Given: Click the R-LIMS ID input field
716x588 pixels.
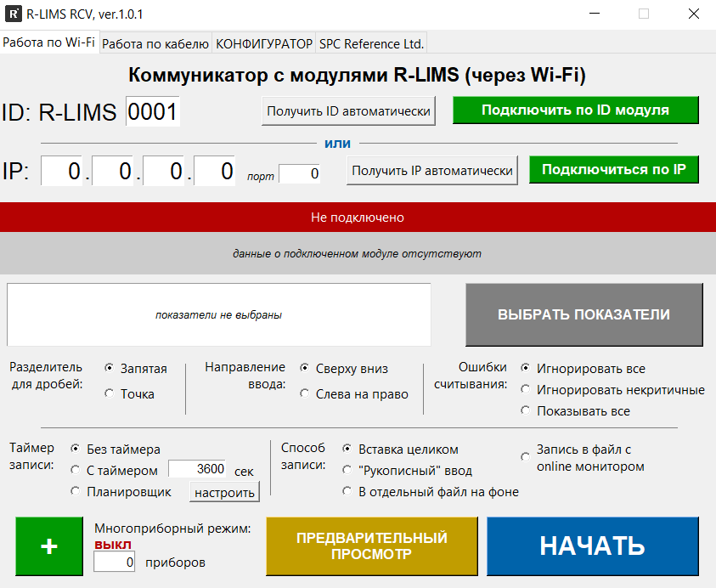Looking at the screenshot, I should (x=153, y=112).
